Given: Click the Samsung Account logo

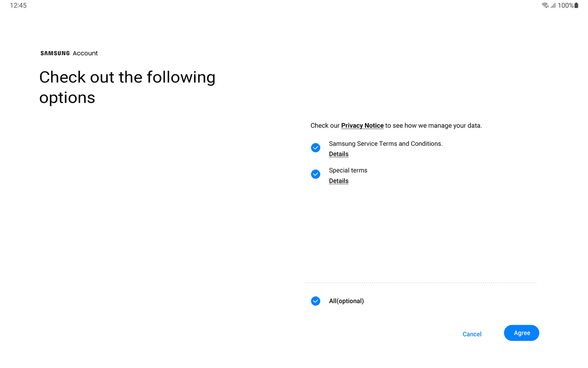Looking at the screenshot, I should pos(69,53).
